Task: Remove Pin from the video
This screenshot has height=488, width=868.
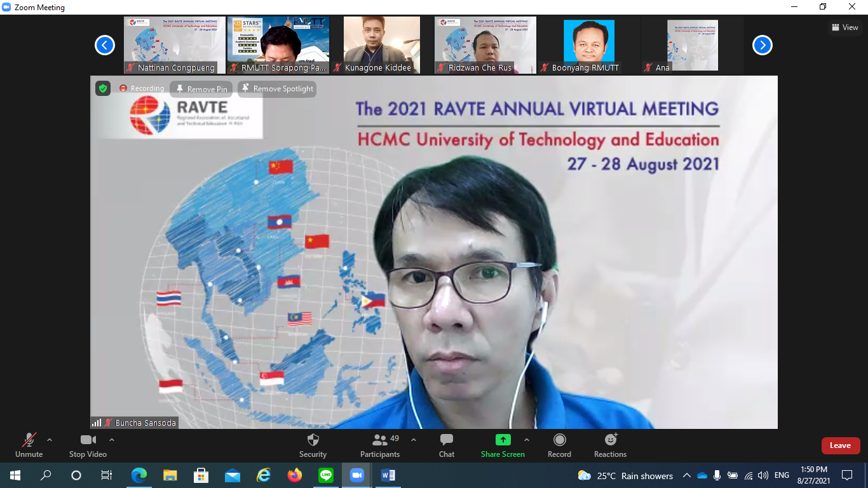Action: 201,89
